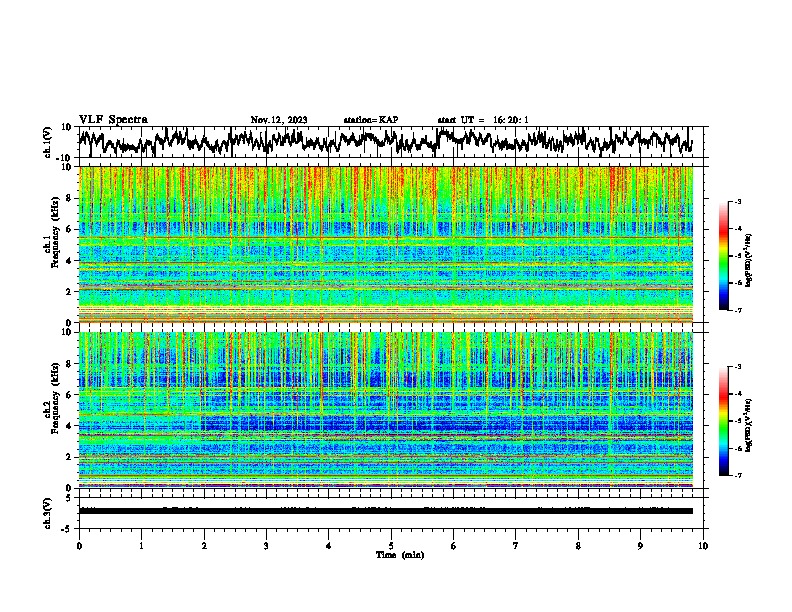The height and width of the screenshot is (612, 792).
Task: Click the '-3' label on ch.1 colorbar
Action: (737, 201)
